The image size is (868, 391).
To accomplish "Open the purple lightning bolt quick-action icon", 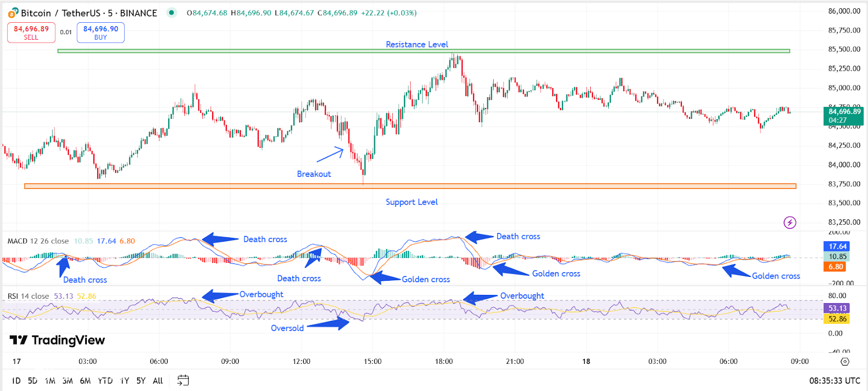I will click(790, 222).
